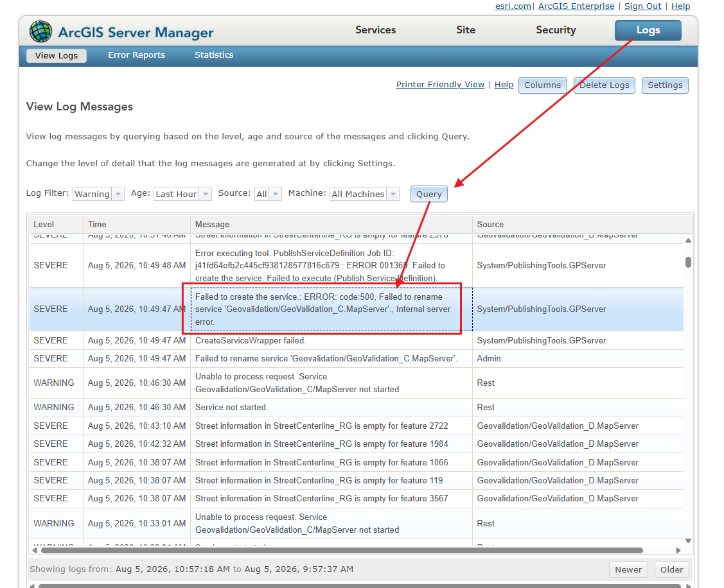Image resolution: width=724 pixels, height=588 pixels.
Task: Select 10:46:30 AM 'Unable to process request' message
Action: pos(331,383)
